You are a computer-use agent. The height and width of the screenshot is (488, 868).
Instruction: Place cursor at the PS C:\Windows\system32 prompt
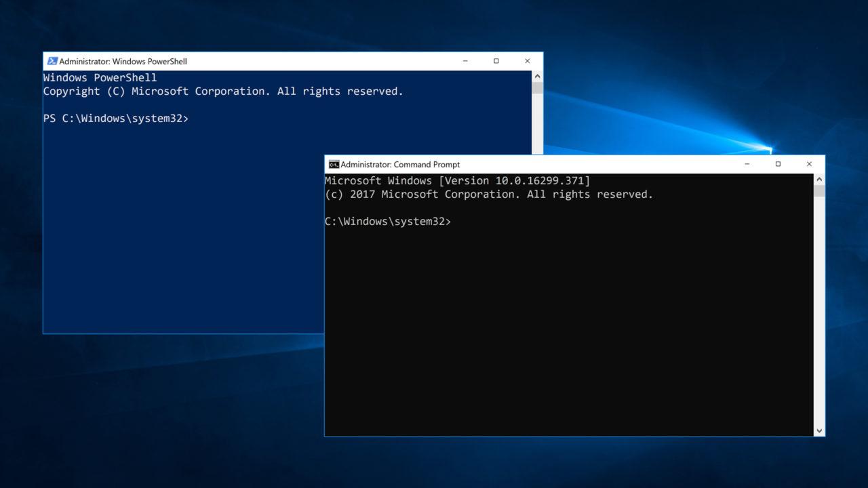click(116, 118)
